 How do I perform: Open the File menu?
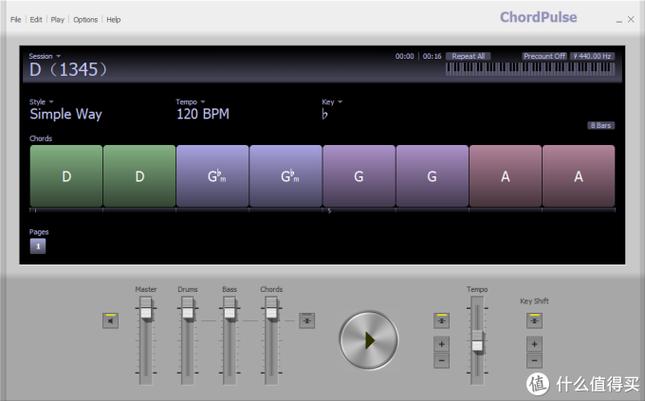point(16,20)
